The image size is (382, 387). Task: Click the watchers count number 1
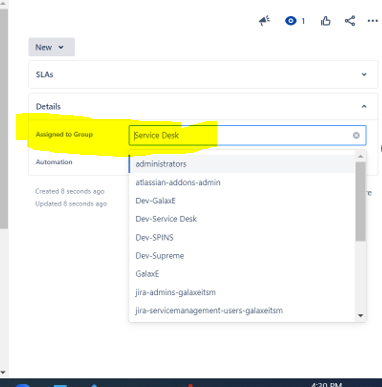[x=303, y=21]
